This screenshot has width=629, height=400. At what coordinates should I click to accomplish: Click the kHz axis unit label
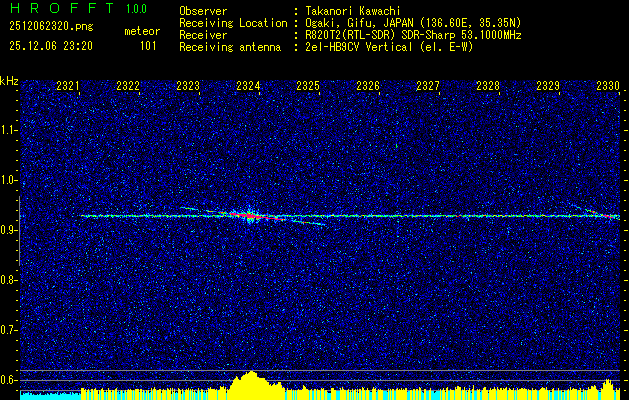coord(9,81)
